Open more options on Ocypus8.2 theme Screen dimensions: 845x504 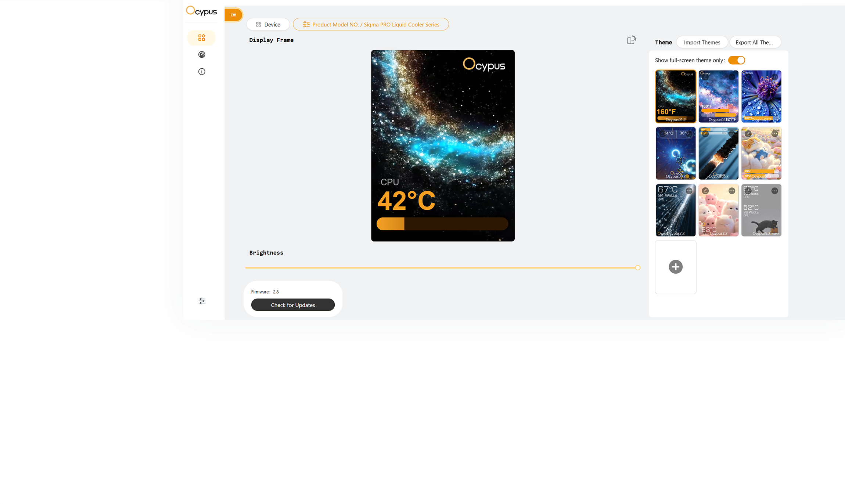[x=731, y=191]
